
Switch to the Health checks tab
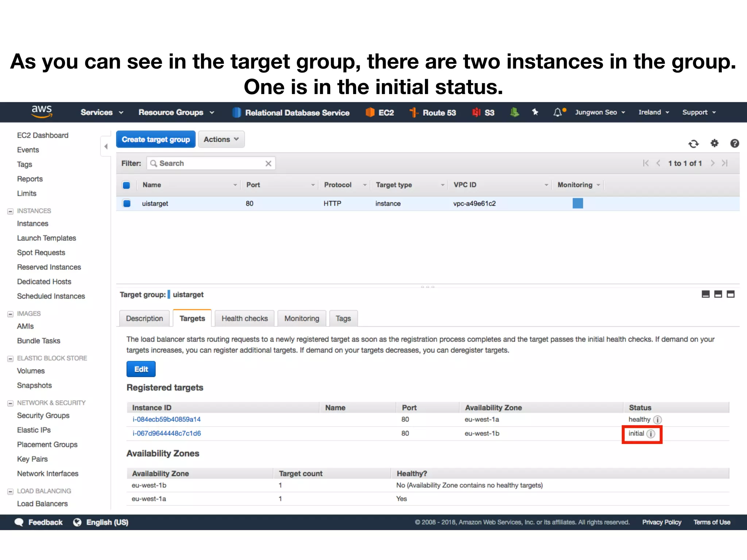245,319
